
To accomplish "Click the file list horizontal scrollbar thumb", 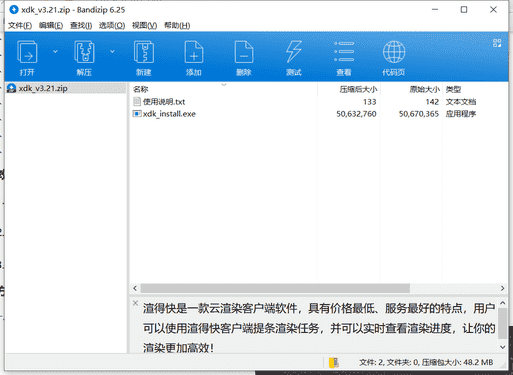I will (x=275, y=288).
